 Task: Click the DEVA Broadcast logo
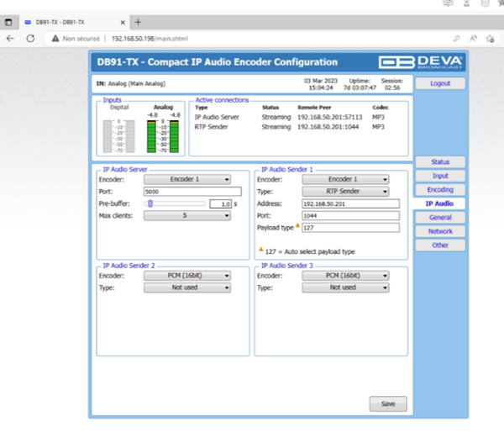(421, 62)
